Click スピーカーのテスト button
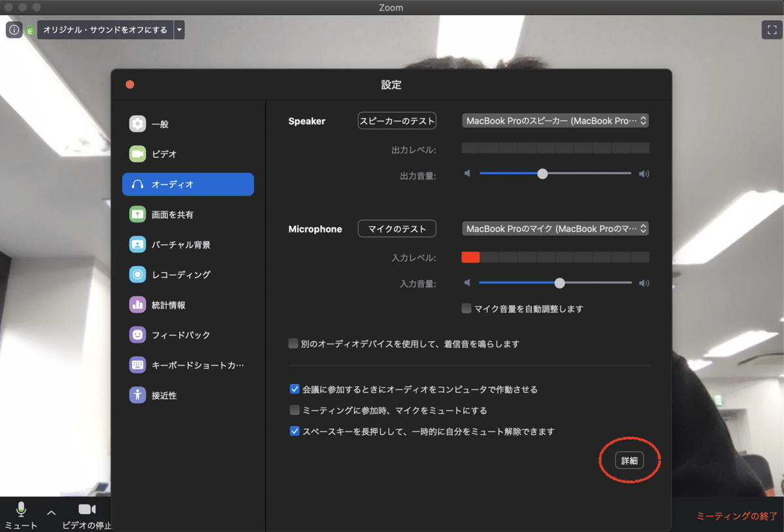Screen dimensions: 784x532 397,121
